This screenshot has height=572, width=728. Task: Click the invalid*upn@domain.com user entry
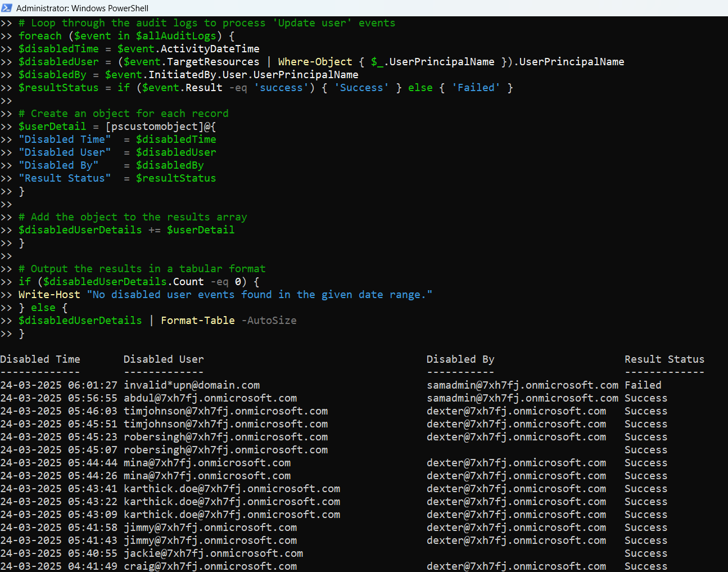click(x=192, y=385)
